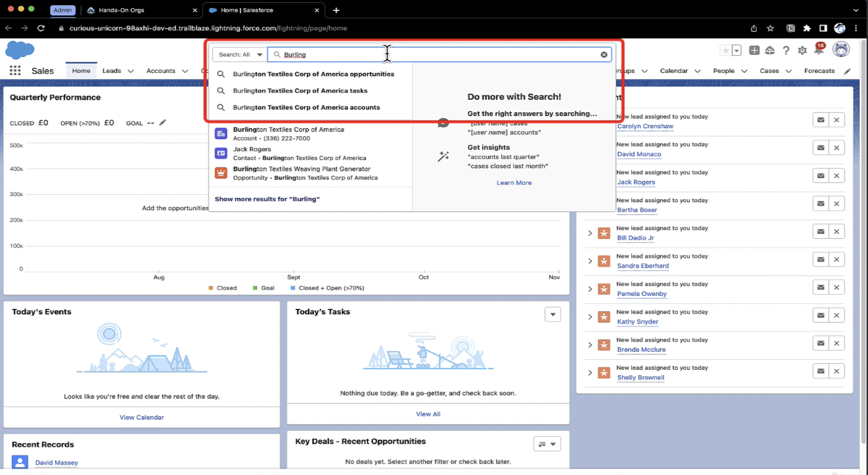Open the favorites list dropdown arrow
The height and width of the screenshot is (475, 868).
click(737, 50)
